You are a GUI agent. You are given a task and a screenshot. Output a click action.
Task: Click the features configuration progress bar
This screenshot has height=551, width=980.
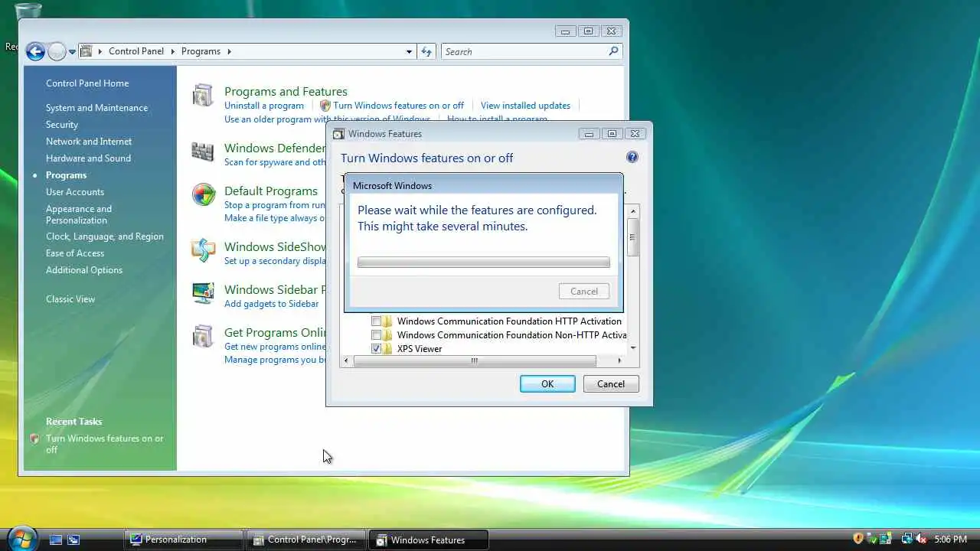(x=484, y=262)
